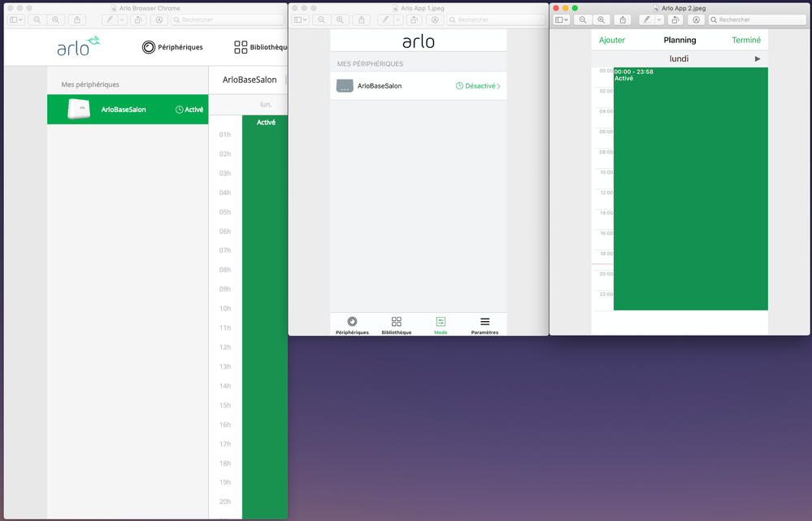Click the Rechercher field in Arlo App 1.jpeg

496,20
